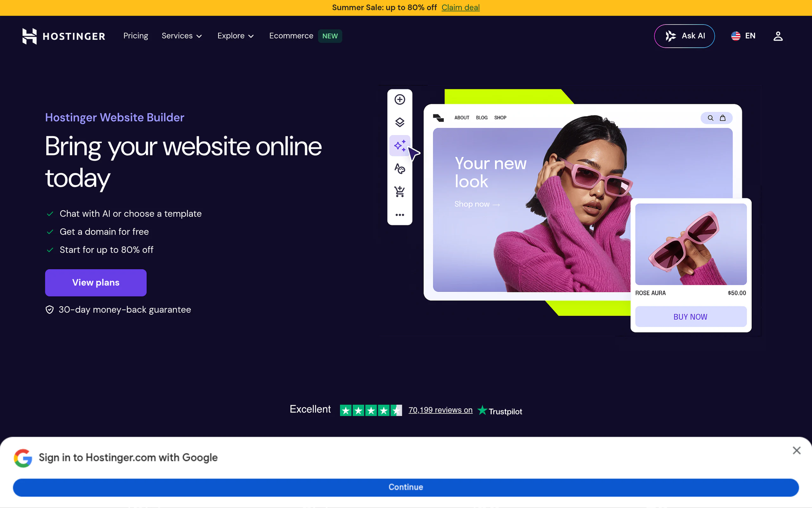Click the ROSE AURA product name
This screenshot has height=508, width=812.
pyautogui.click(x=650, y=293)
